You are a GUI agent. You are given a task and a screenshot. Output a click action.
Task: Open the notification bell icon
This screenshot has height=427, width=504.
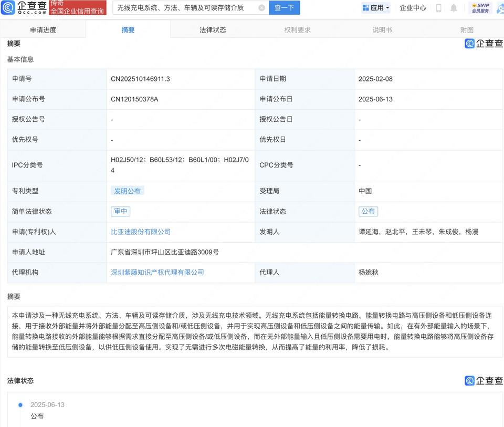tap(454, 8)
